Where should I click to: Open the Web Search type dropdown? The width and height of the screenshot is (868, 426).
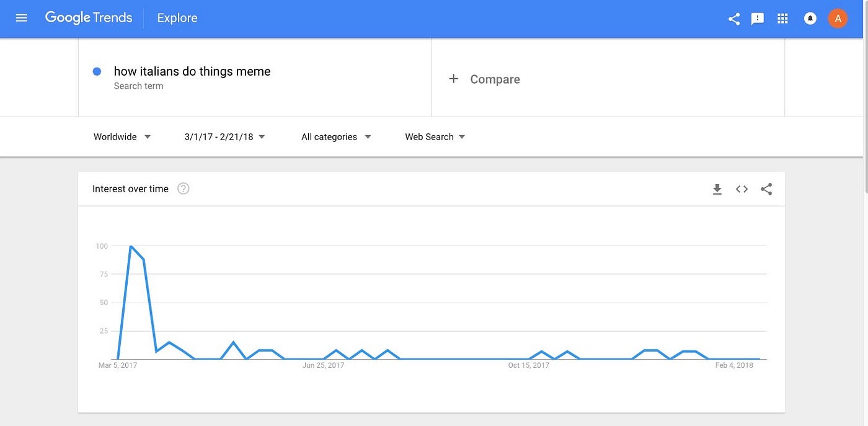[435, 137]
